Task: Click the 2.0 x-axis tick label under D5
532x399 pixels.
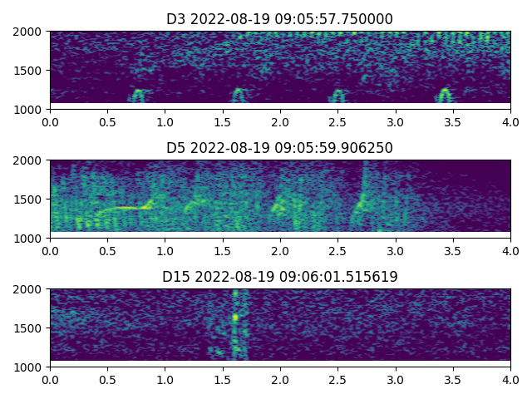Action: (280, 250)
